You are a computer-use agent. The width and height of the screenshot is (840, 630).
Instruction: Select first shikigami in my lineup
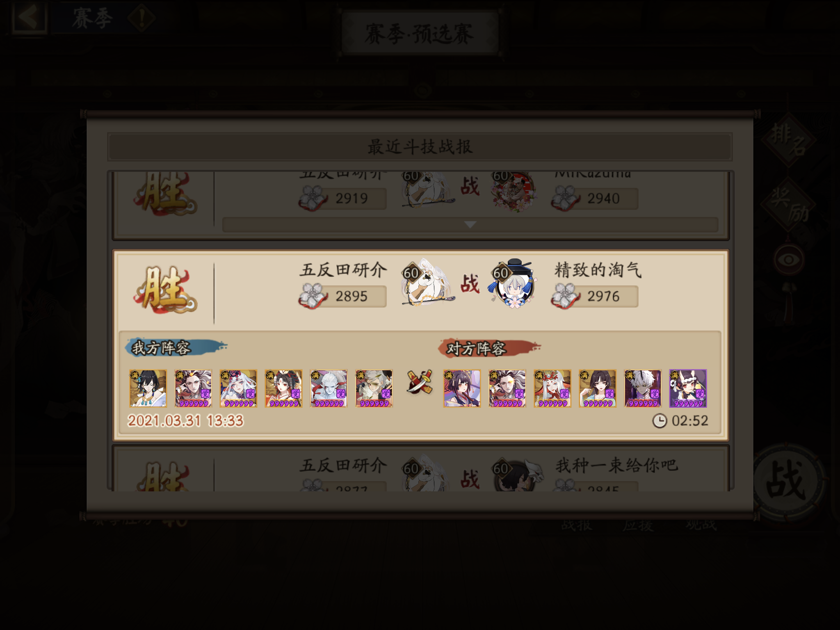coord(148,388)
